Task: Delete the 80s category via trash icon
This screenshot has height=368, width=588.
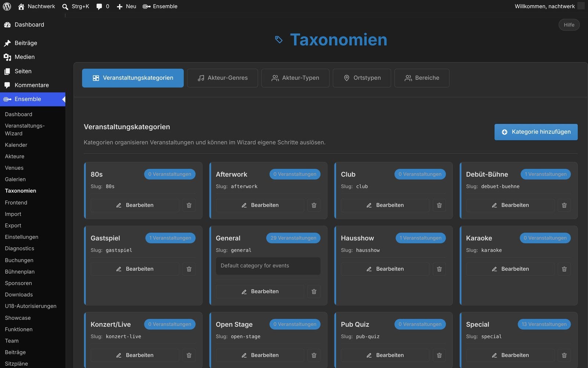Action: pyautogui.click(x=189, y=205)
